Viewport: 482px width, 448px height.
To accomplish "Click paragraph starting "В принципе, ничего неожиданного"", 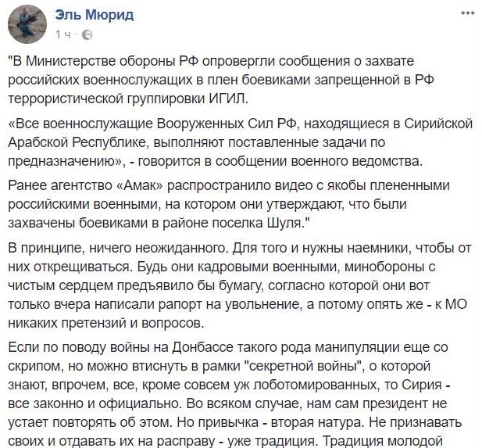I will [x=240, y=285].
